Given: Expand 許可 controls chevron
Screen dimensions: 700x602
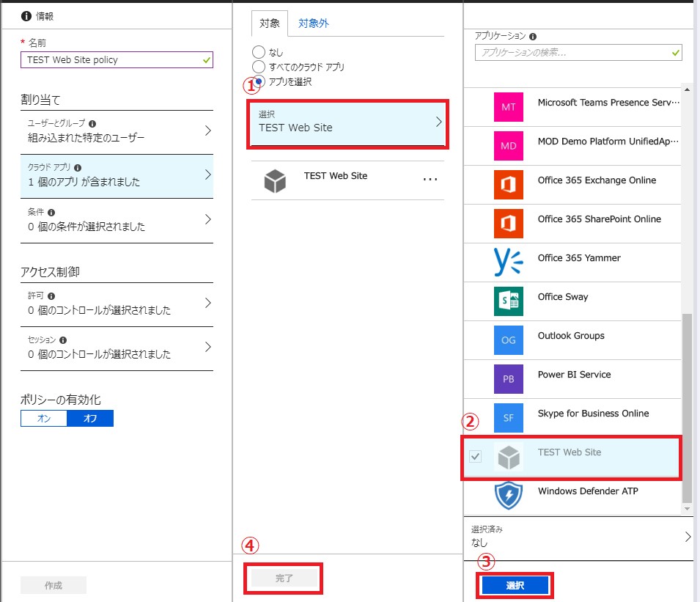Looking at the screenshot, I should (x=207, y=303).
